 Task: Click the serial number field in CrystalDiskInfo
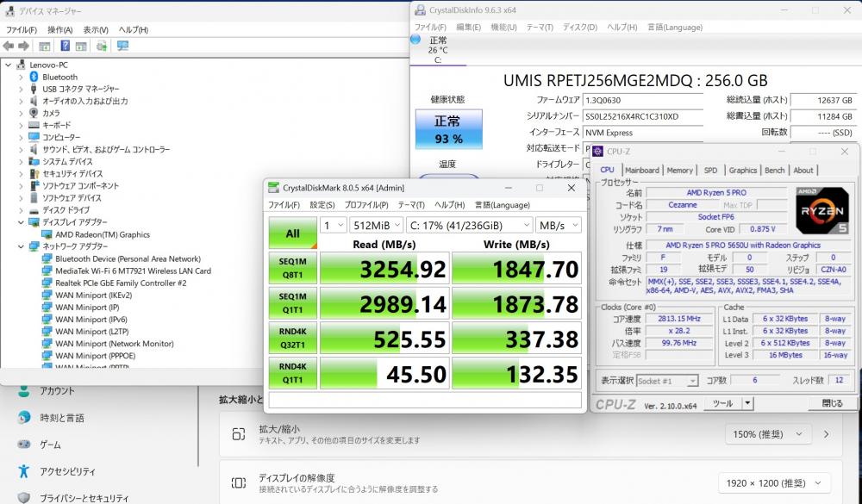(x=643, y=116)
